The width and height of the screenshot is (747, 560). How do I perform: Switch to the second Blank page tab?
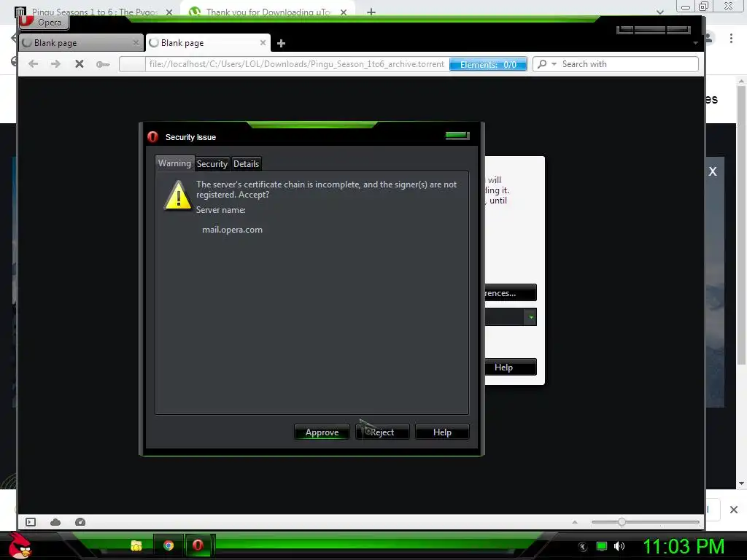(208, 43)
